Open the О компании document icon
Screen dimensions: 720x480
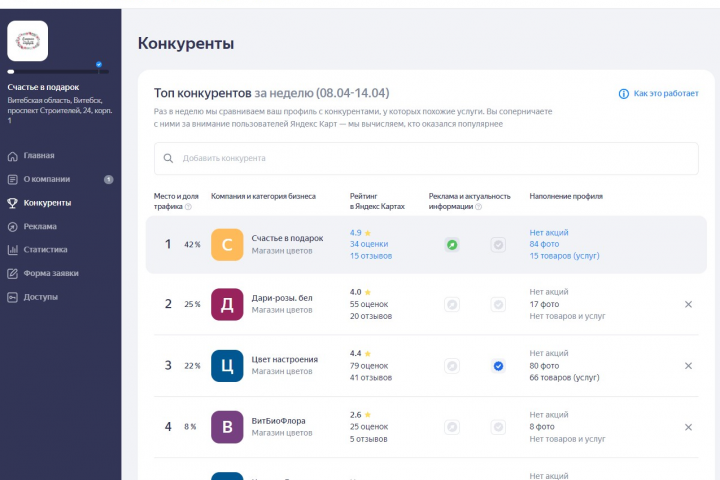click(x=12, y=180)
